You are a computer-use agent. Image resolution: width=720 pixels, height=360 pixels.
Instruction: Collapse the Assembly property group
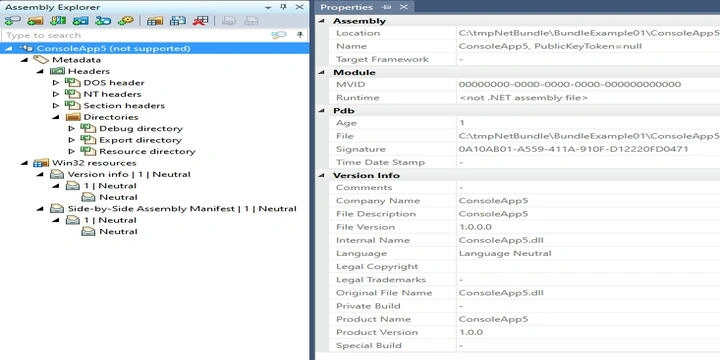pyautogui.click(x=322, y=21)
